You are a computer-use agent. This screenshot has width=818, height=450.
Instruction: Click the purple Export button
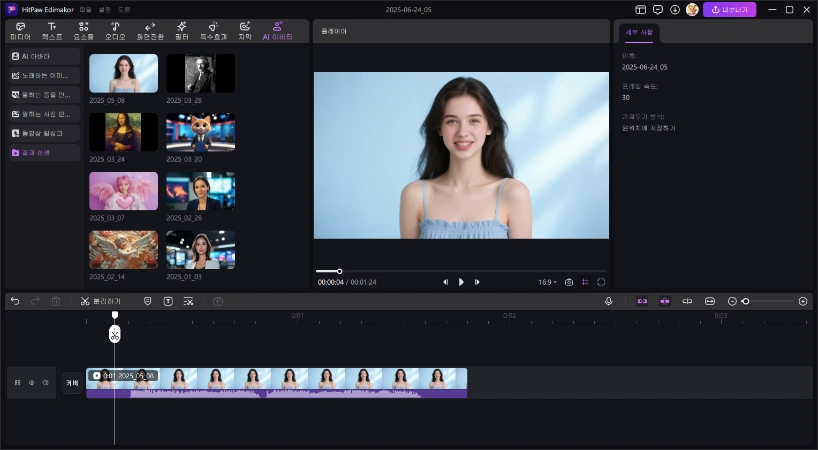click(x=729, y=10)
